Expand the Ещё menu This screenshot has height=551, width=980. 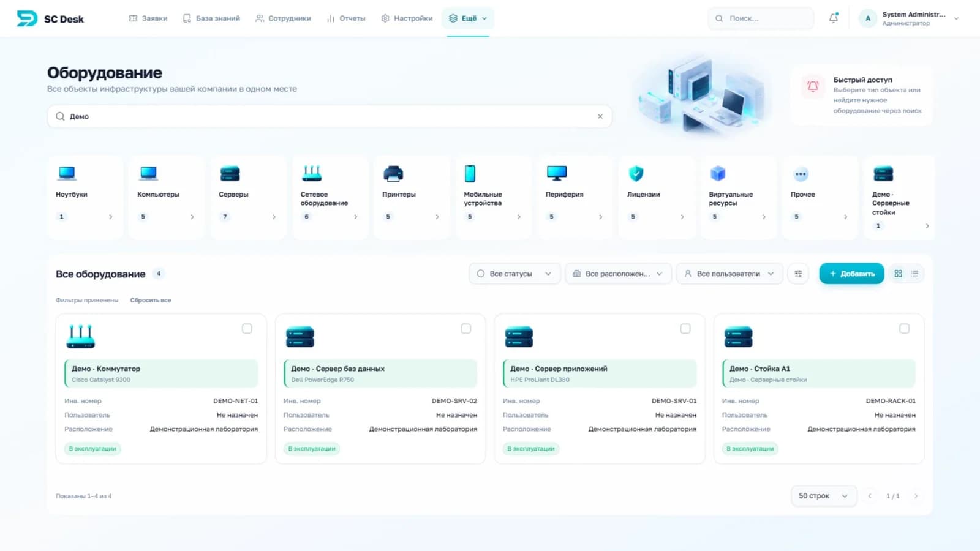pyautogui.click(x=468, y=18)
